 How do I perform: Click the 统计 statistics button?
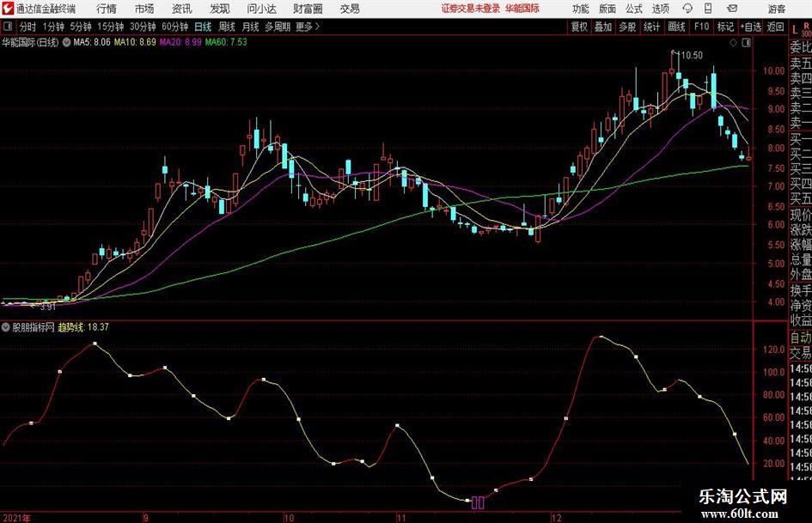click(x=651, y=27)
